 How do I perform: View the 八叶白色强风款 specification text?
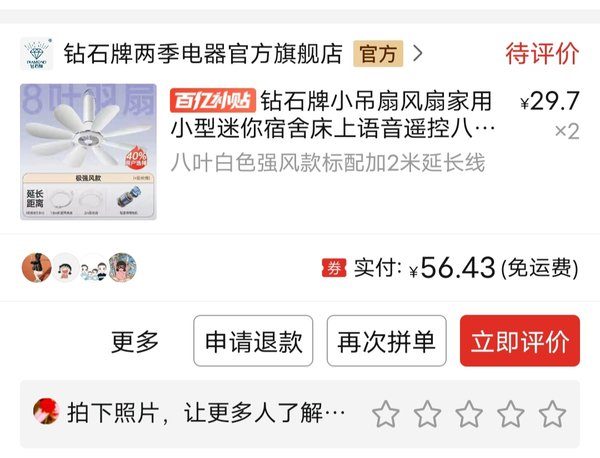[328, 163]
